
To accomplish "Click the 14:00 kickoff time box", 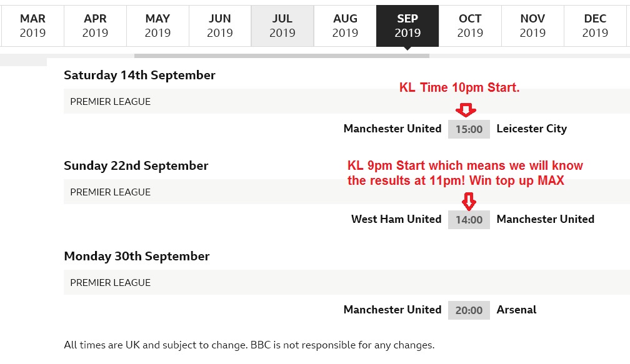I will tap(469, 220).
